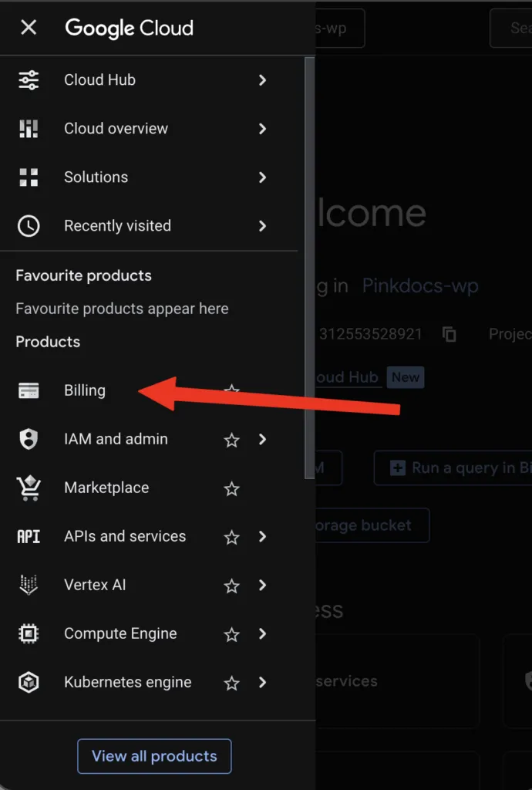Expand the Kubernetes engine submenu arrow
The image size is (532, 790).
pos(263,683)
